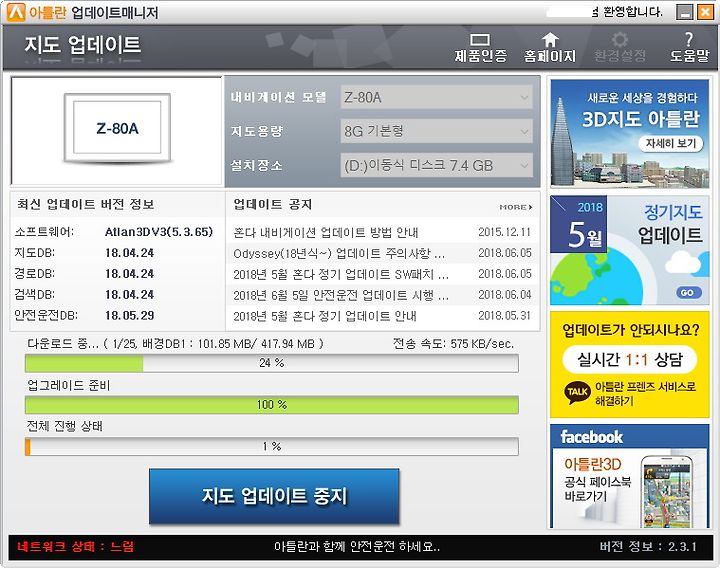Expand 지도용량 8G 기본형 dropdown

(x=436, y=131)
